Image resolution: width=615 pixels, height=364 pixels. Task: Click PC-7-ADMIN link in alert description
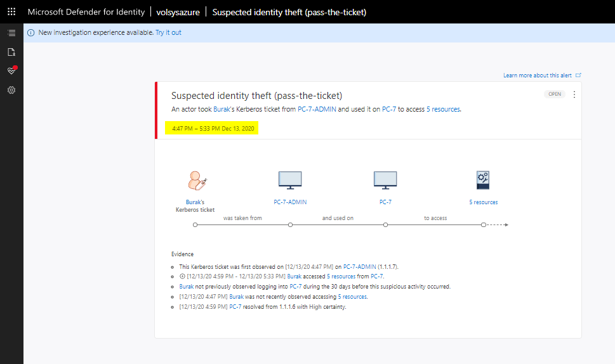point(317,109)
